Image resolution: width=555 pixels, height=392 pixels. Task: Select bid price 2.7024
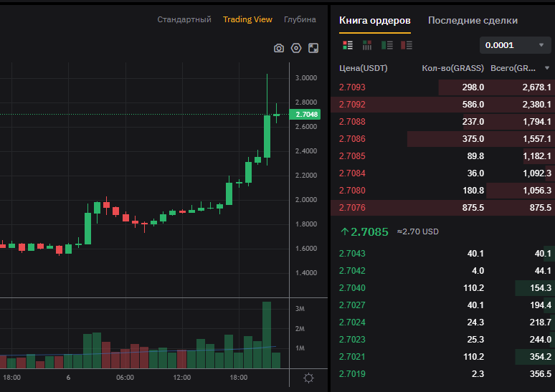352,322
